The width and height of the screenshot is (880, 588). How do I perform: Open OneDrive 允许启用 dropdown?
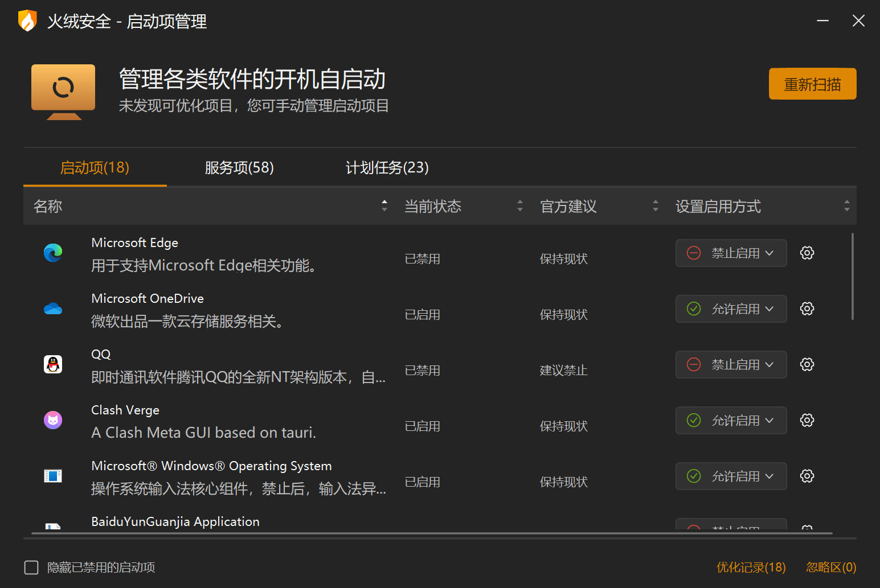click(x=731, y=309)
